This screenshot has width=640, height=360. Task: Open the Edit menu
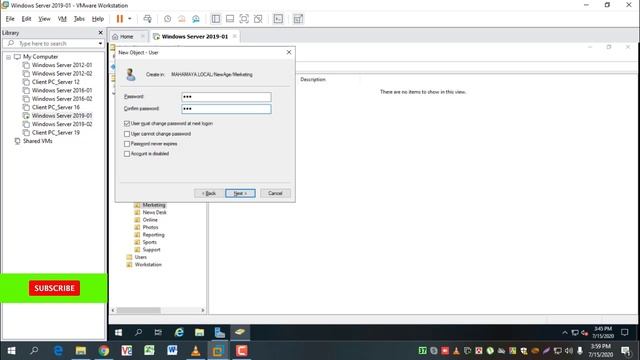coord(27,19)
